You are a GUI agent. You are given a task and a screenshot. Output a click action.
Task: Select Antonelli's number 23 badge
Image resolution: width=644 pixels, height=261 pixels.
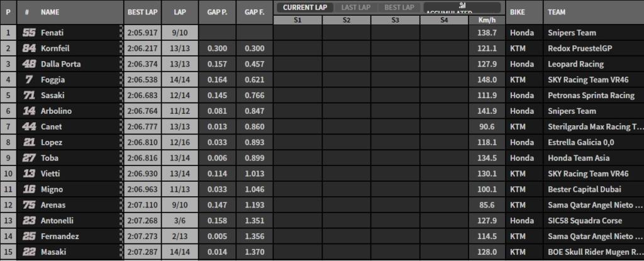28,221
